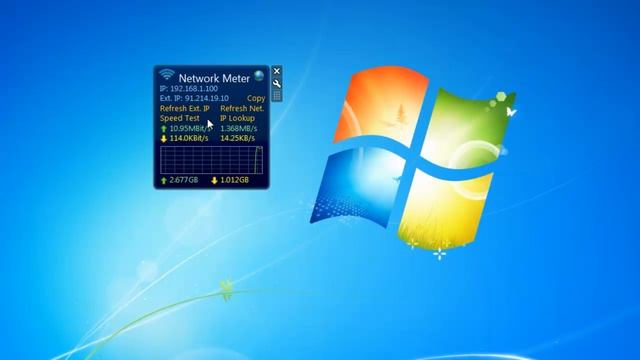Image resolution: width=640 pixels, height=360 pixels.
Task: Click the yellow total download arrow beside 1.012GB
Action: pyautogui.click(x=214, y=180)
